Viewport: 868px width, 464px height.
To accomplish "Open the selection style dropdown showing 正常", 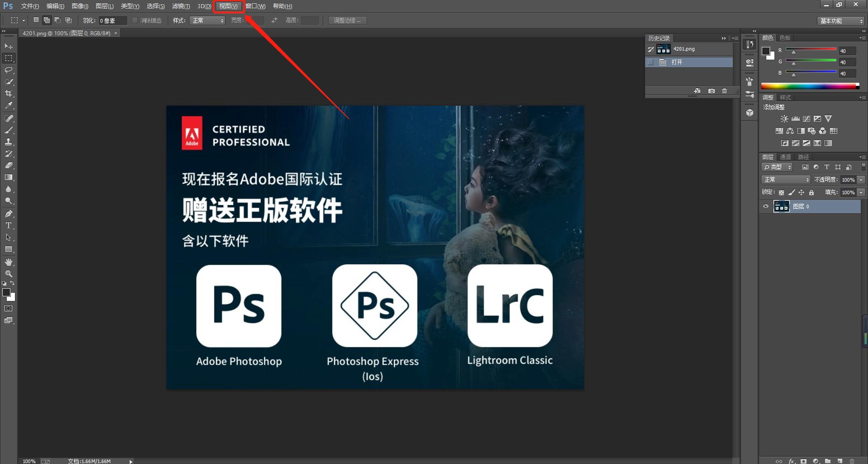I will [x=207, y=20].
